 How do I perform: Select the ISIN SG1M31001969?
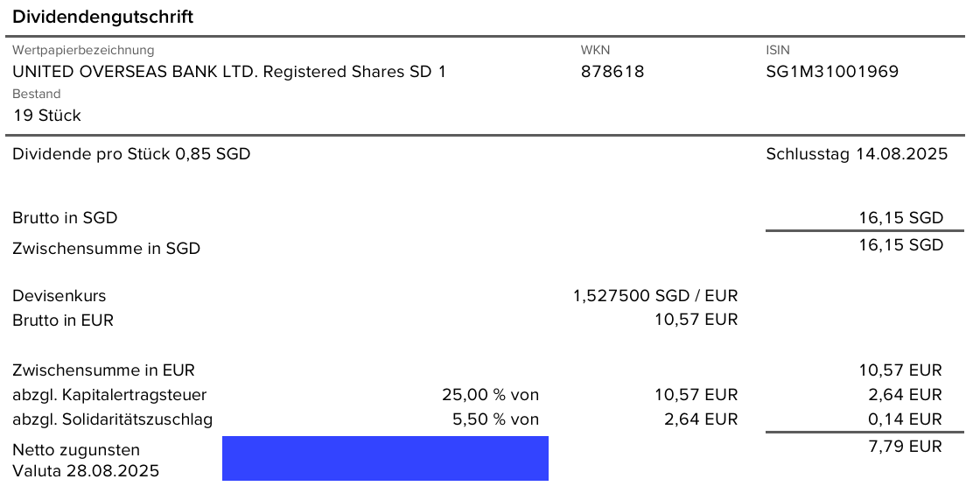pos(831,72)
